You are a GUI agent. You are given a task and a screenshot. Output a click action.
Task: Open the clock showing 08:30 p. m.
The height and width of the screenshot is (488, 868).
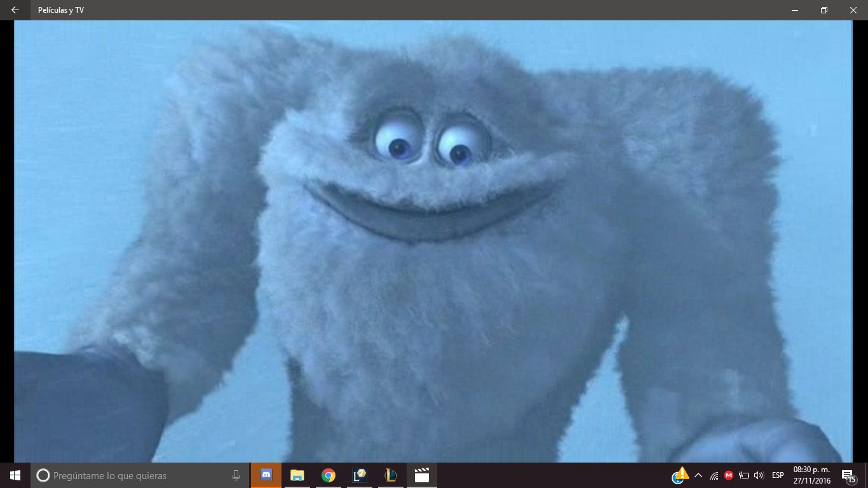point(811,475)
